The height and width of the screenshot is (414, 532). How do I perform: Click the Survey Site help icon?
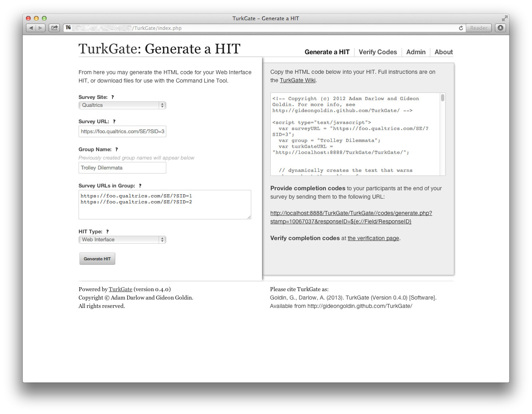(112, 97)
